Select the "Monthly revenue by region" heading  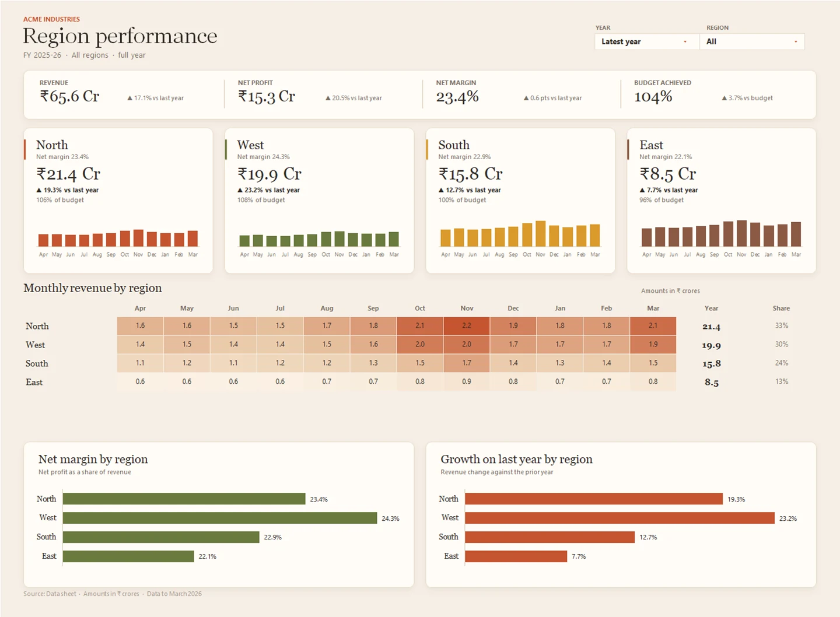coord(93,288)
